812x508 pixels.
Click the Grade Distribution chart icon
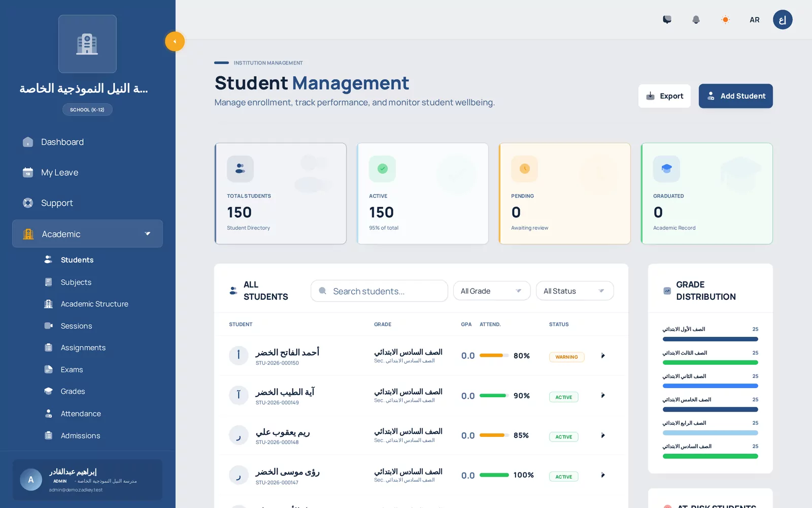point(667,291)
